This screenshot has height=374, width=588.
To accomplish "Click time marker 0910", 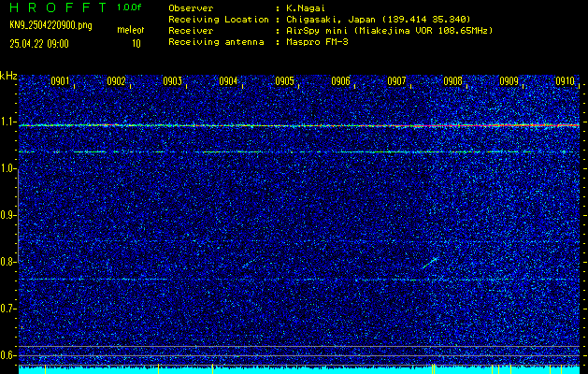I will (566, 81).
